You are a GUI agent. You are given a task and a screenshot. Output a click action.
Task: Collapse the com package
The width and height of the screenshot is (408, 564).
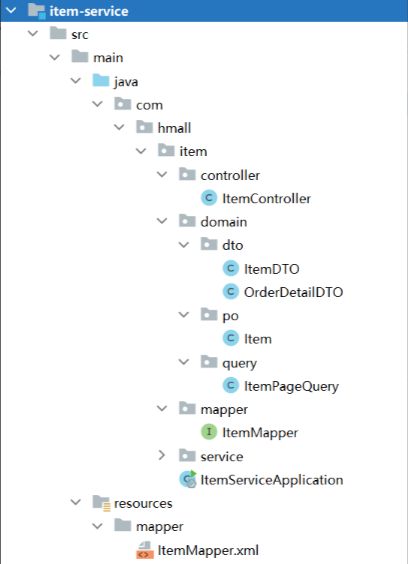pyautogui.click(x=98, y=104)
